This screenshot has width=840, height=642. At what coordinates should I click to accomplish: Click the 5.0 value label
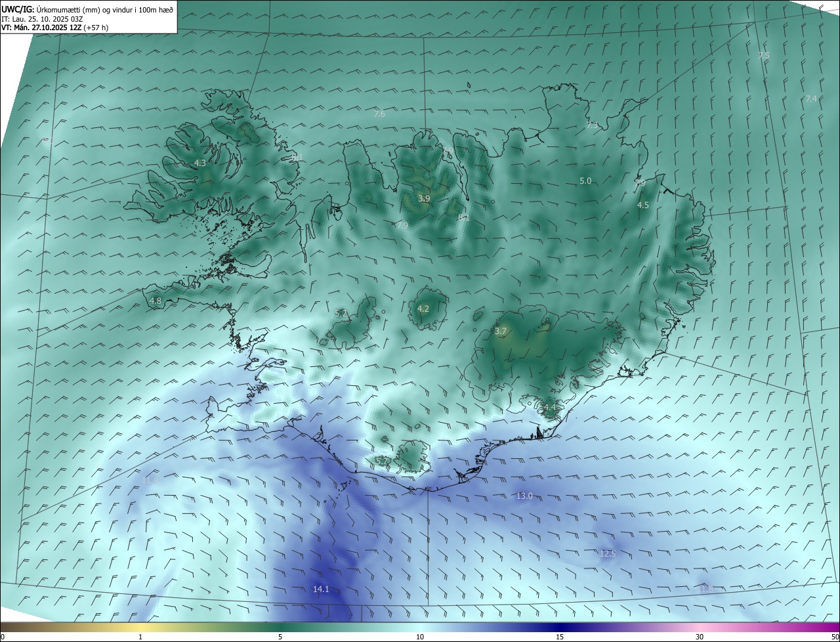(x=585, y=181)
